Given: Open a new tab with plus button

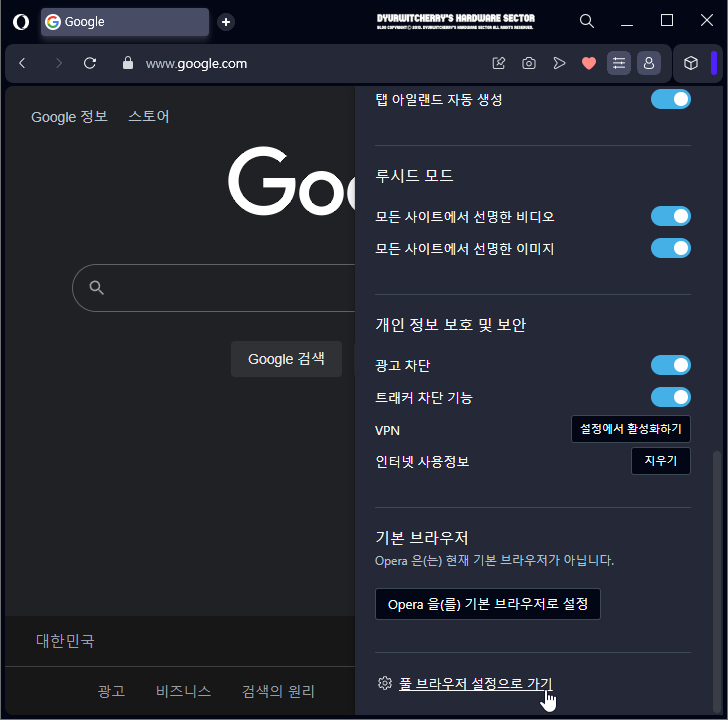Looking at the screenshot, I should (x=226, y=22).
